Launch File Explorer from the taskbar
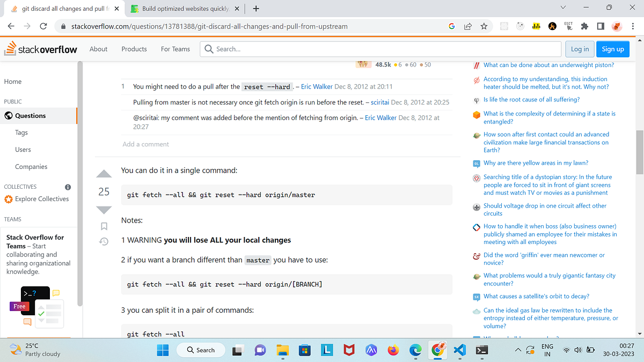The image size is (644, 362). coord(283,350)
